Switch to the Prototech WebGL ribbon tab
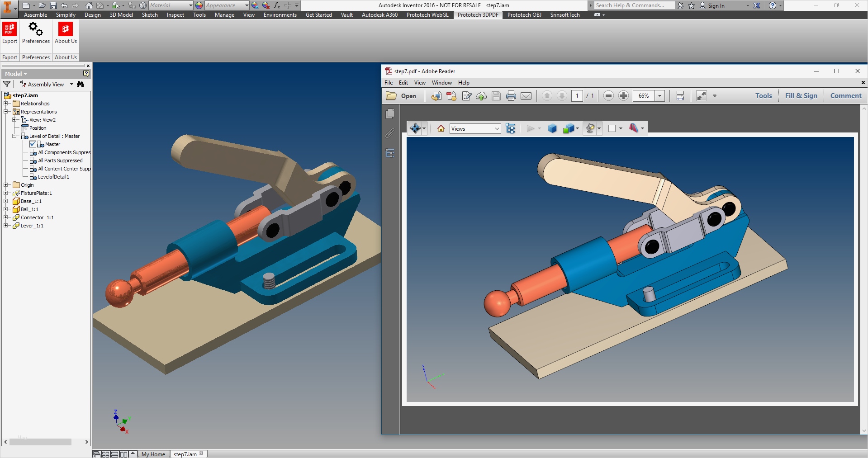Image resolution: width=868 pixels, height=458 pixels. [x=427, y=15]
